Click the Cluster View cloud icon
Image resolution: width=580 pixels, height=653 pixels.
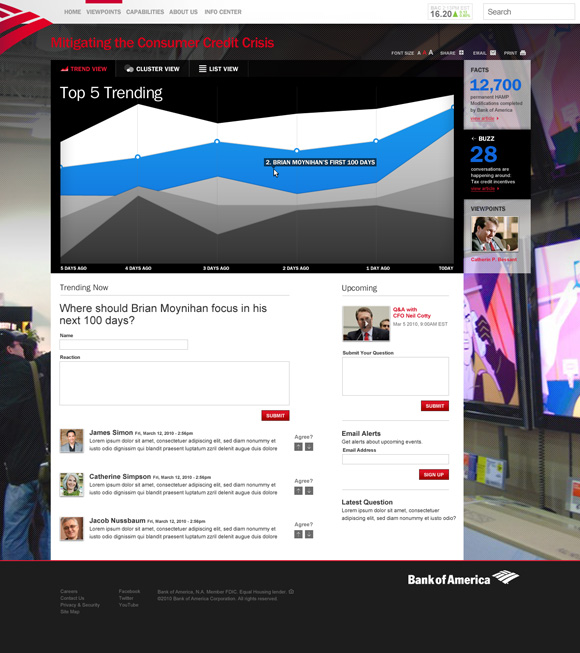[x=129, y=69]
